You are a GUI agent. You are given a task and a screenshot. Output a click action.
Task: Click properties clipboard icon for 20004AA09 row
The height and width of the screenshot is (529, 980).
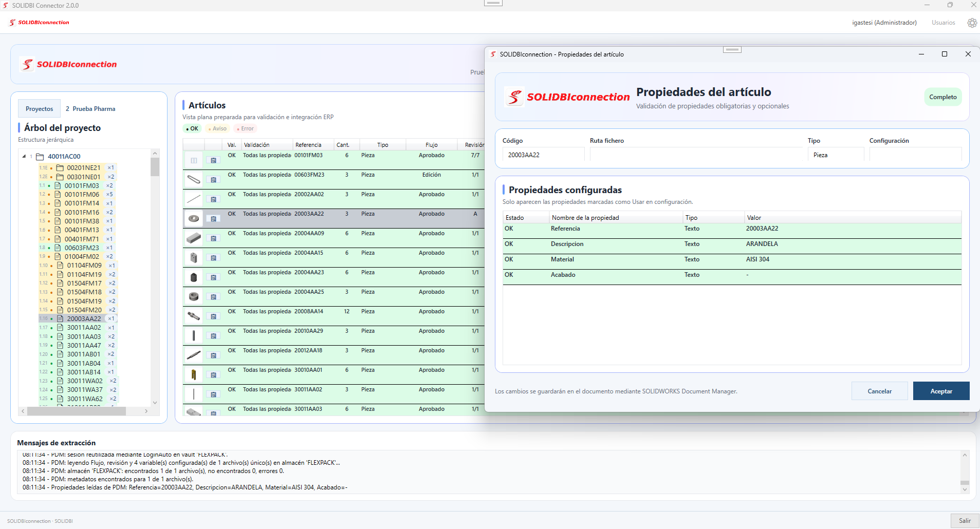[213, 238]
